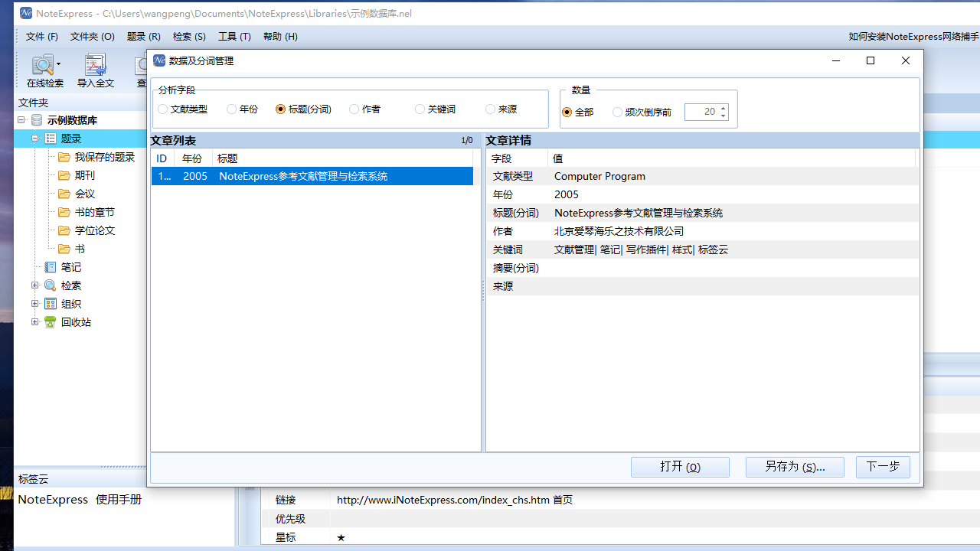Click the 下一步 button
The height and width of the screenshot is (551, 980).
click(883, 467)
